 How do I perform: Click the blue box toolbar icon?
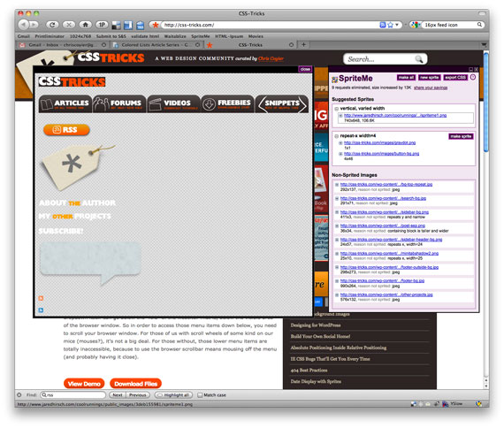(140, 25)
